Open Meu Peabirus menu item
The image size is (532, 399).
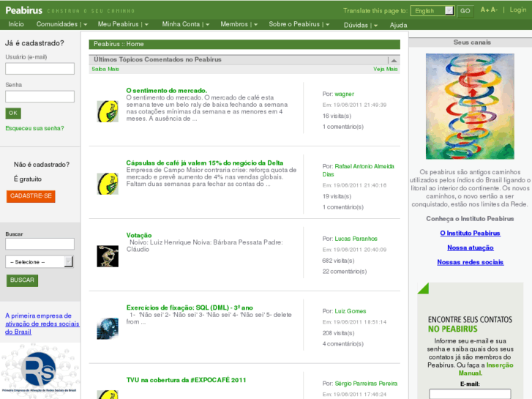coord(118,24)
